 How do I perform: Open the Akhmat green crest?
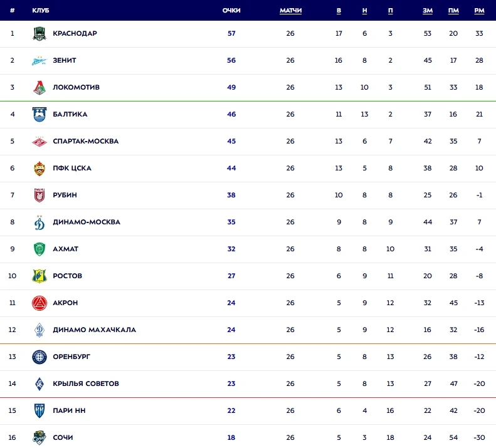point(40,249)
